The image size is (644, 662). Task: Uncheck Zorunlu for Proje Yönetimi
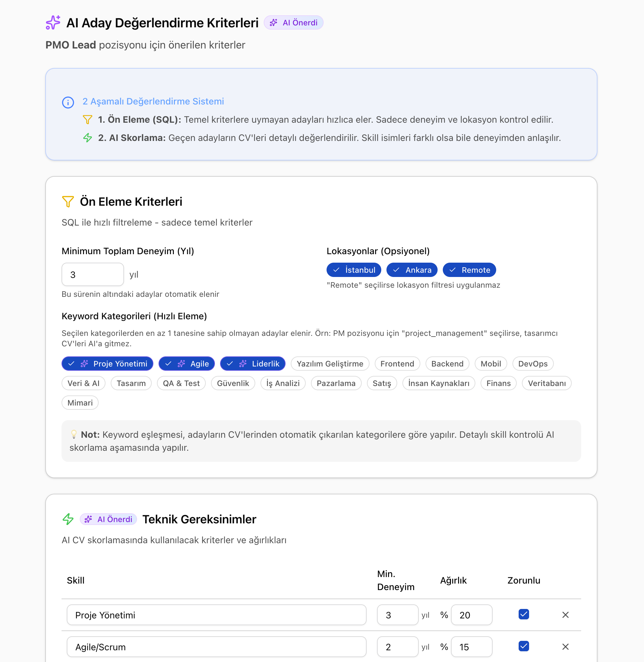pos(524,614)
